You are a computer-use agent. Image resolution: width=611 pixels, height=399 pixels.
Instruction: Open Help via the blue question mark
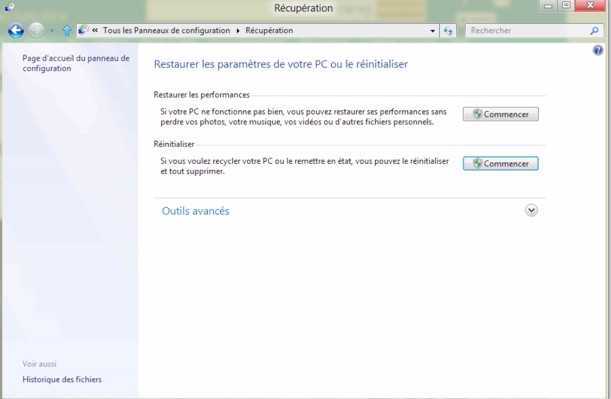598,50
